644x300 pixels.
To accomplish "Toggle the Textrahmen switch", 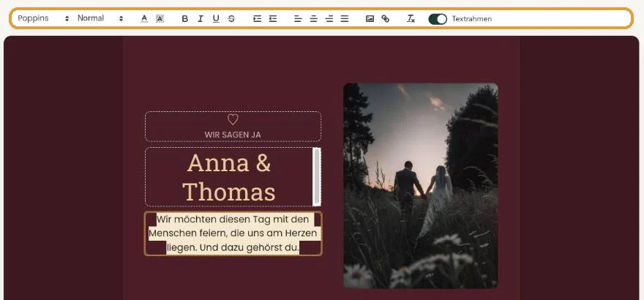I will point(438,19).
